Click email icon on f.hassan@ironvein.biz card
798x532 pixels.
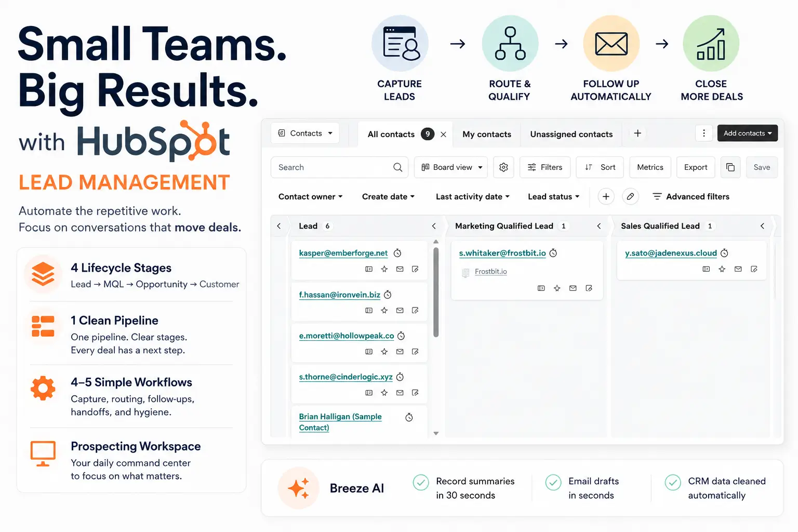click(400, 310)
